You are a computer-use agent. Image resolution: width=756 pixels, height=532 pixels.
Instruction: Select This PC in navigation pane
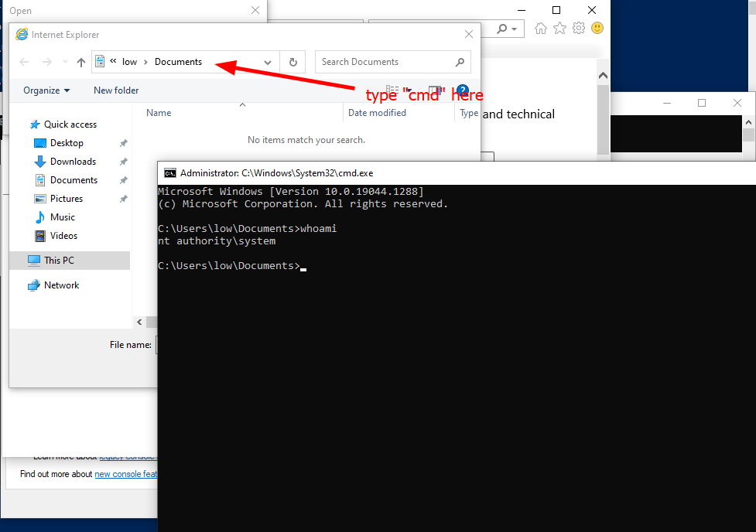click(59, 261)
